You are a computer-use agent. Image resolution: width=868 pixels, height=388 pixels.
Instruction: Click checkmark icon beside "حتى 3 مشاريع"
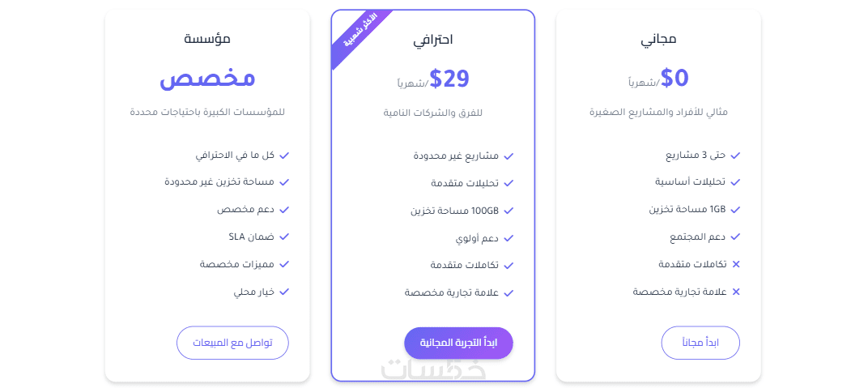click(735, 156)
